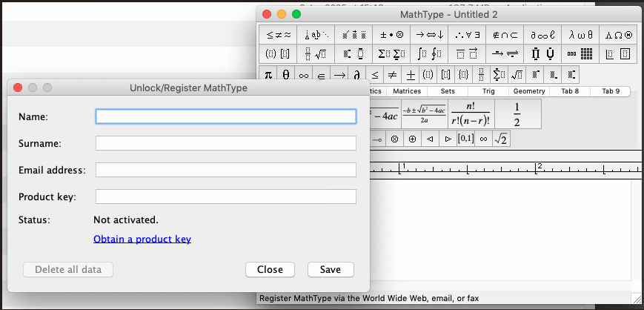Switch to the Sets tab

pyautogui.click(x=448, y=91)
